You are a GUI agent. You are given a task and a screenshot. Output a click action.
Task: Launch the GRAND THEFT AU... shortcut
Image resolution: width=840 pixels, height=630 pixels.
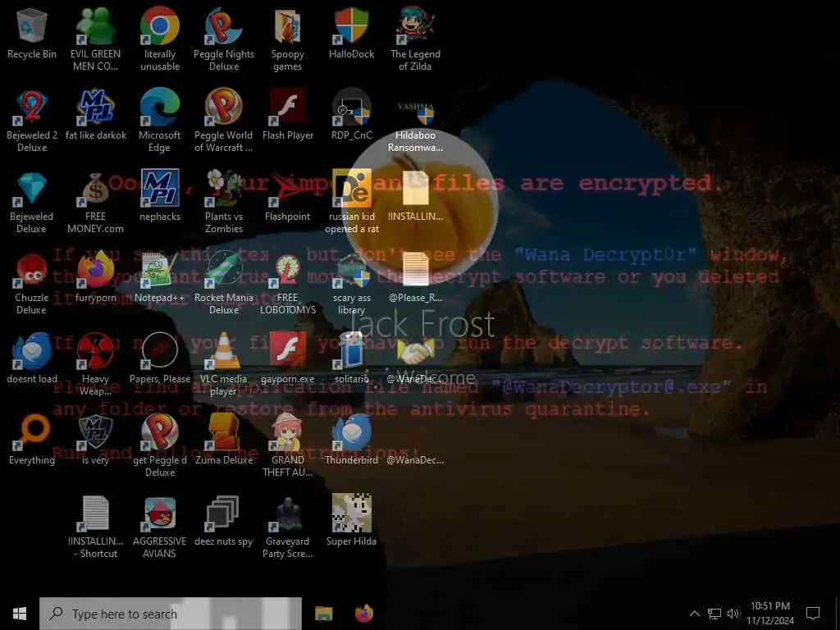[288, 446]
